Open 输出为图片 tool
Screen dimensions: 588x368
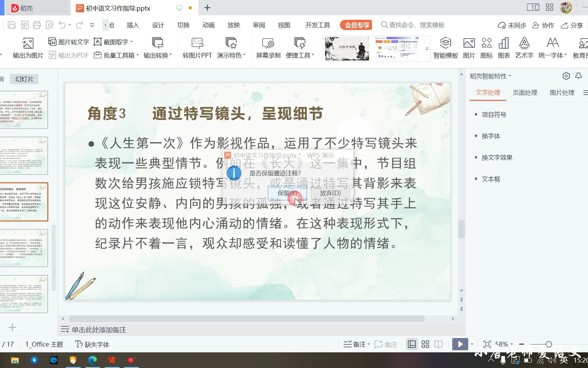click(x=28, y=48)
